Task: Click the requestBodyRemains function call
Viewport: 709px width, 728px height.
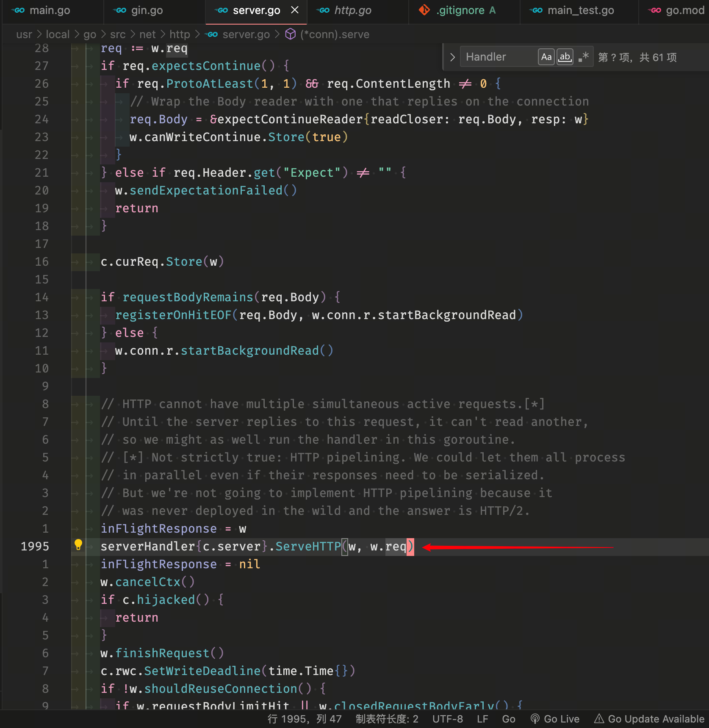Action: [x=188, y=297]
